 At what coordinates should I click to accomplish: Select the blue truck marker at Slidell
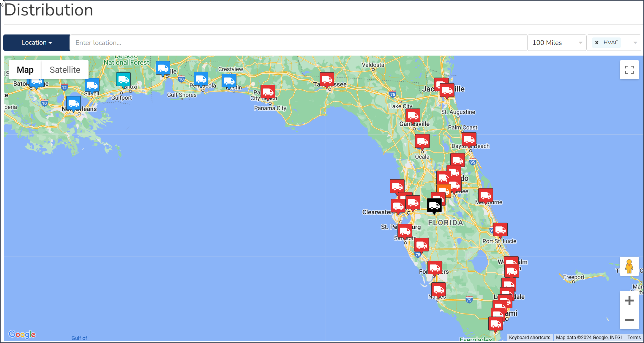[x=92, y=86]
